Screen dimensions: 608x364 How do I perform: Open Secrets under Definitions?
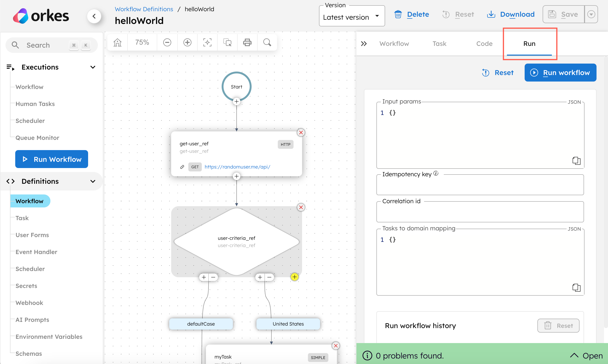26,286
